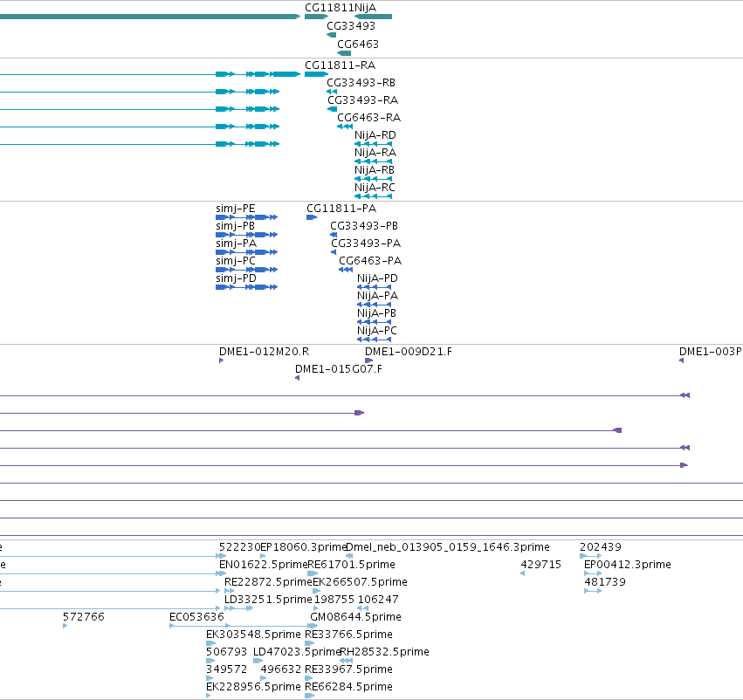Select the EP18060.3prime EST label

tap(304, 547)
